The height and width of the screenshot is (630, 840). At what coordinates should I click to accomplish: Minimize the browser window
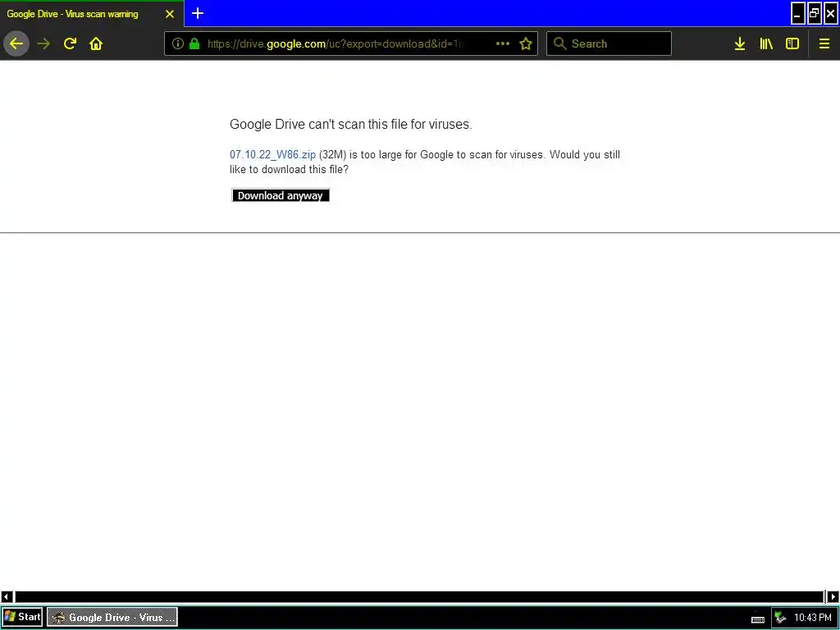tap(797, 14)
